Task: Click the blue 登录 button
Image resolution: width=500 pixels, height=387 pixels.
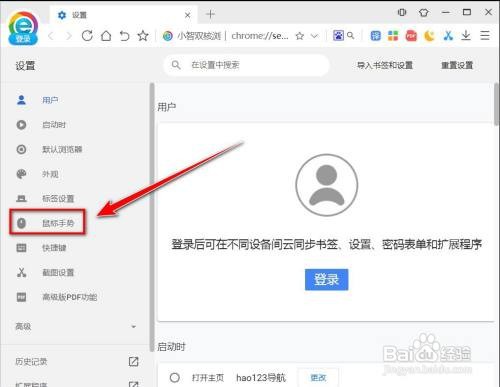Action: [326, 279]
